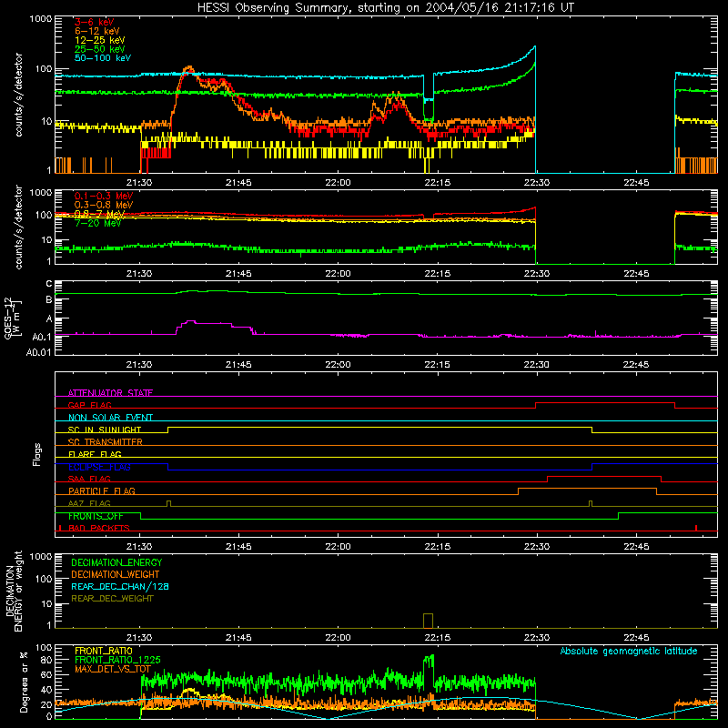Select the cyan '50-100 keV' legend label
Viewport: 728px width, 728px height.
click(103, 58)
